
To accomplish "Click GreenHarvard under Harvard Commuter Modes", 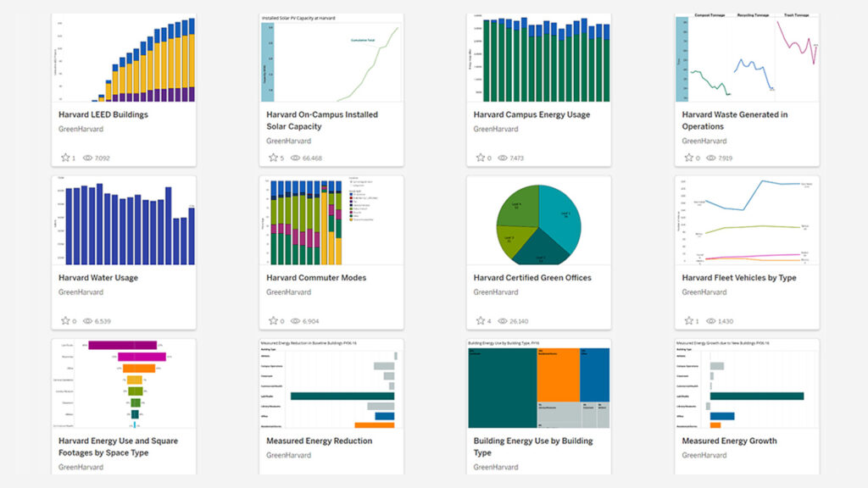I will pos(288,292).
